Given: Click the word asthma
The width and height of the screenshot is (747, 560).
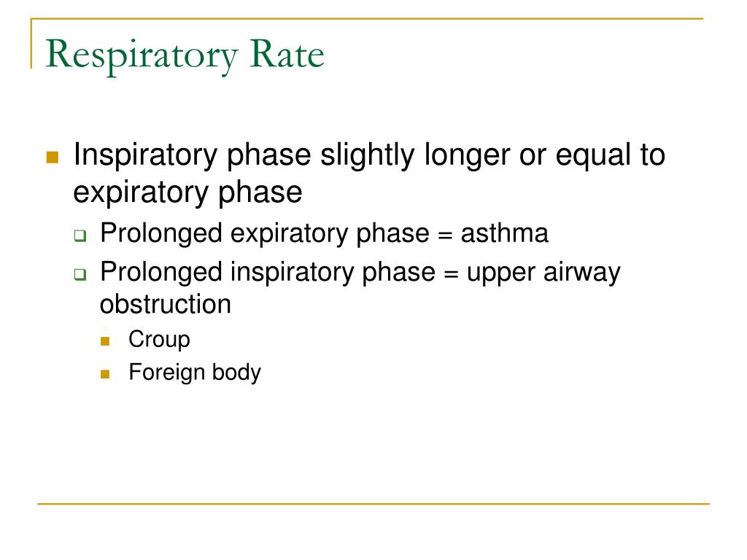Looking at the screenshot, I should 505,234.
